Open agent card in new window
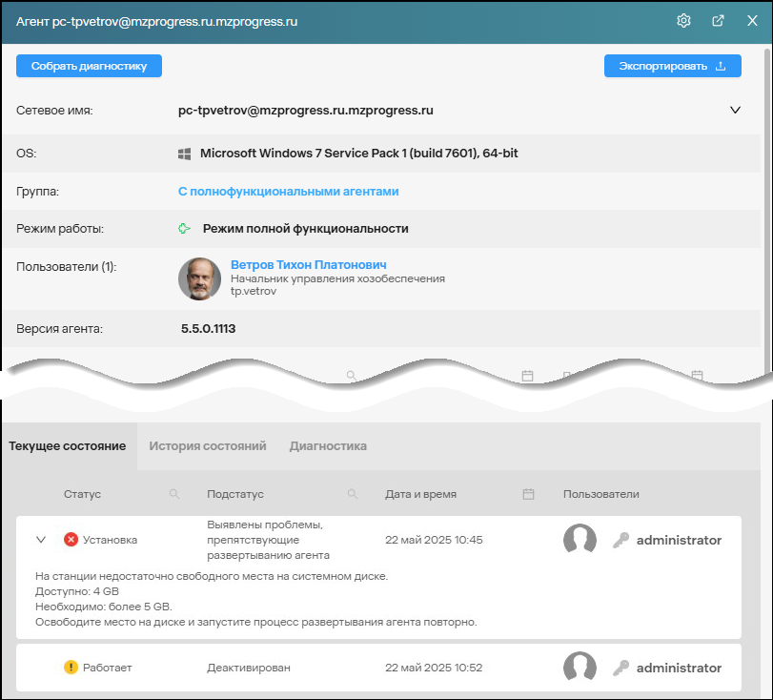The width and height of the screenshot is (773, 700). 718,21
